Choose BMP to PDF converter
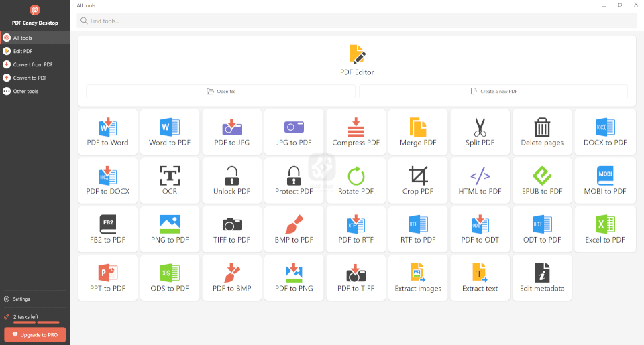 [x=294, y=229]
